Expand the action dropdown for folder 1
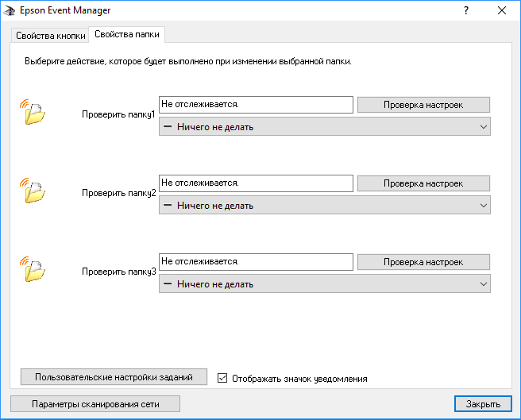 [325, 126]
